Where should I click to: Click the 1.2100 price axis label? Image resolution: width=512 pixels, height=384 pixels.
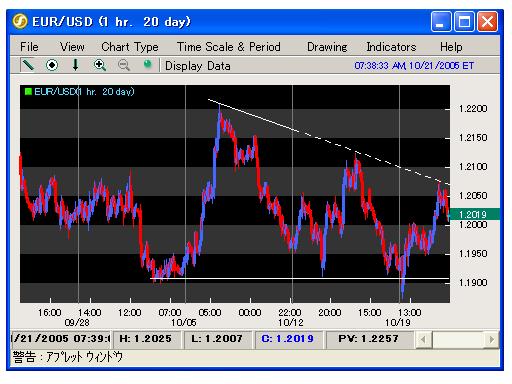click(x=473, y=167)
